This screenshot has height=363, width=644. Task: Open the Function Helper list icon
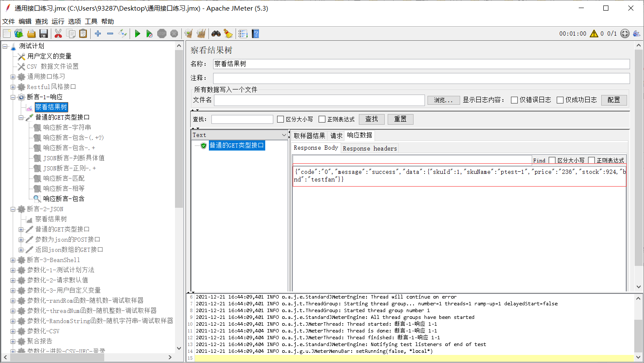pyautogui.click(x=243, y=34)
